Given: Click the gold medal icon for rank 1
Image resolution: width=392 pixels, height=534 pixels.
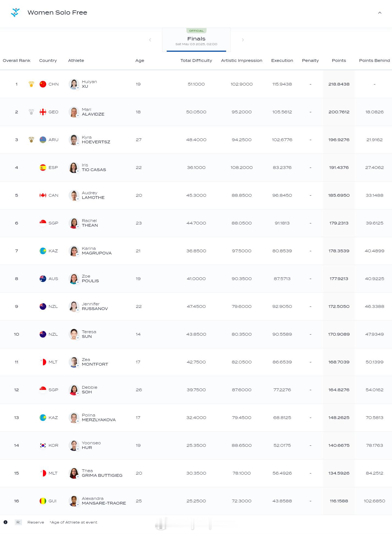Looking at the screenshot, I should (x=31, y=84).
